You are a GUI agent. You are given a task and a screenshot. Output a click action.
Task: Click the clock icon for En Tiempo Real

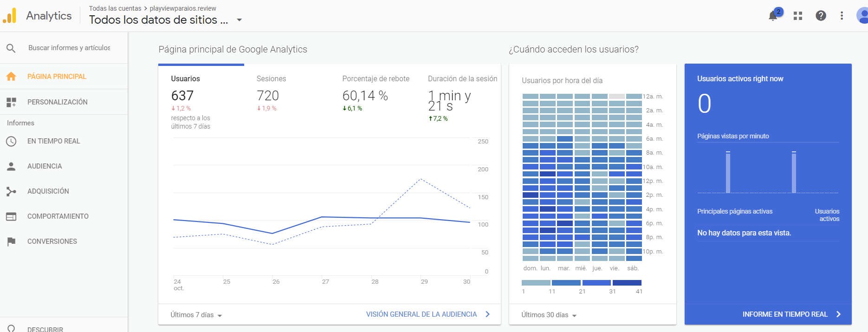tap(11, 141)
